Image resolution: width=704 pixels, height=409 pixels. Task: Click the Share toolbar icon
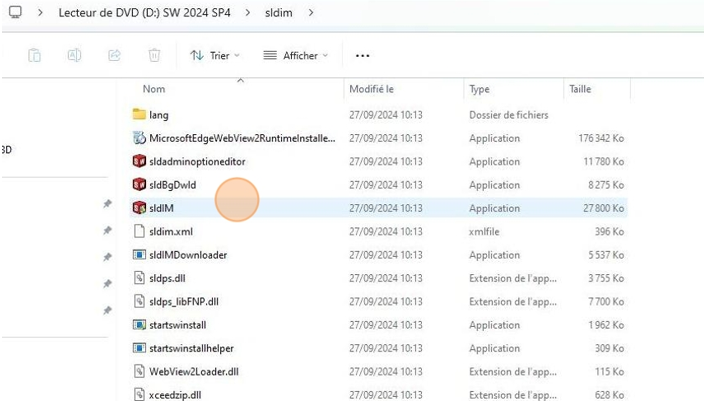click(x=114, y=55)
